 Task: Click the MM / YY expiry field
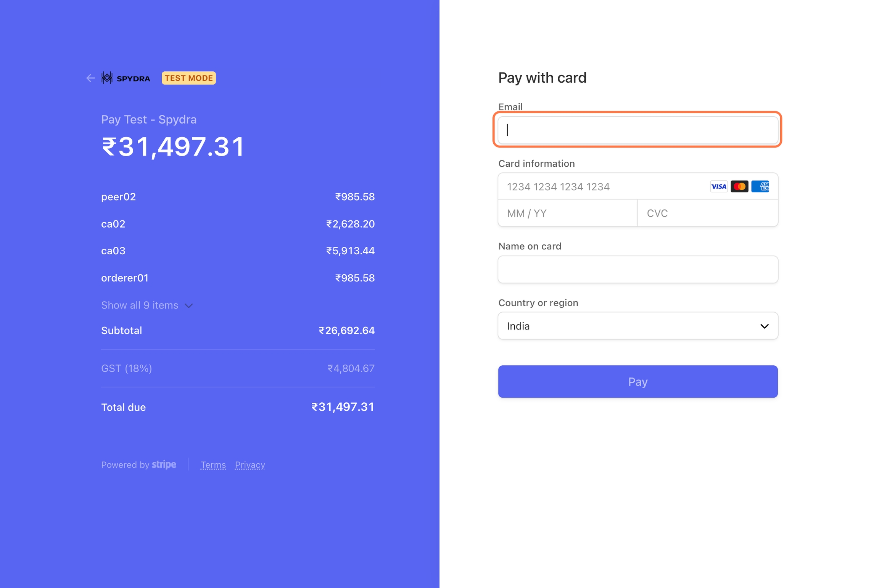[x=567, y=213]
